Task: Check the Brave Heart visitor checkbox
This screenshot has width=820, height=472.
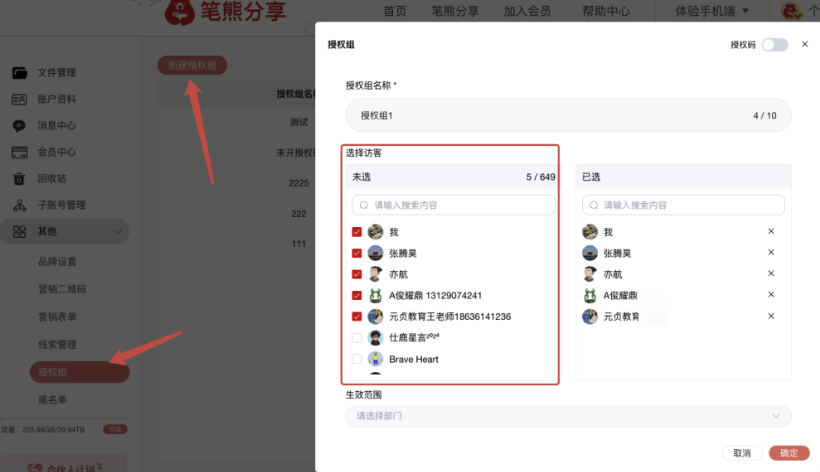Action: [357, 359]
